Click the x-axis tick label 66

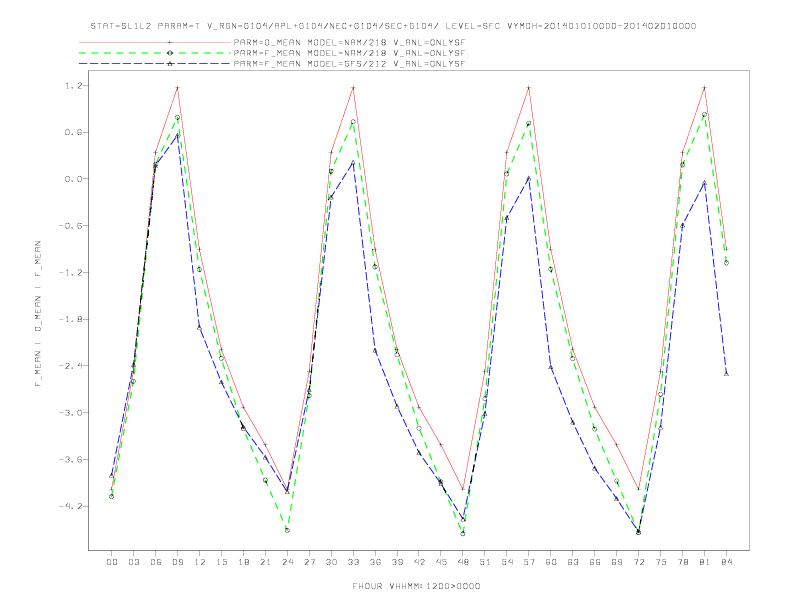[595, 562]
